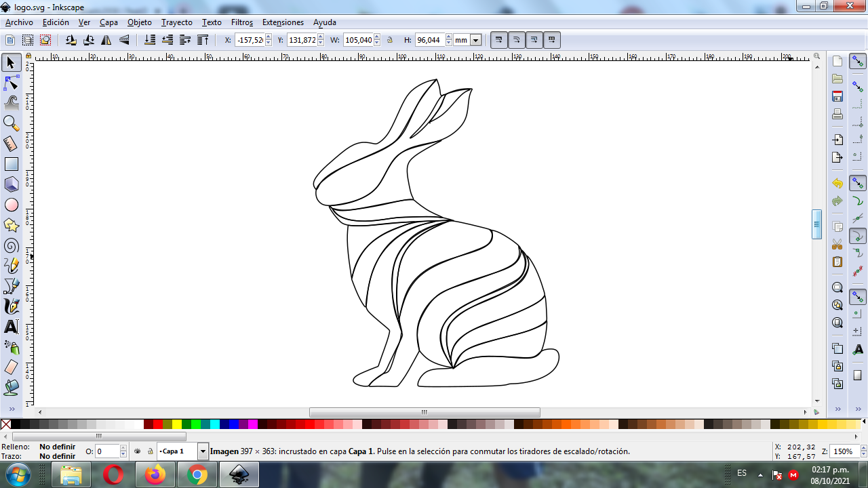Pick the pure red palette swatch

click(x=158, y=424)
